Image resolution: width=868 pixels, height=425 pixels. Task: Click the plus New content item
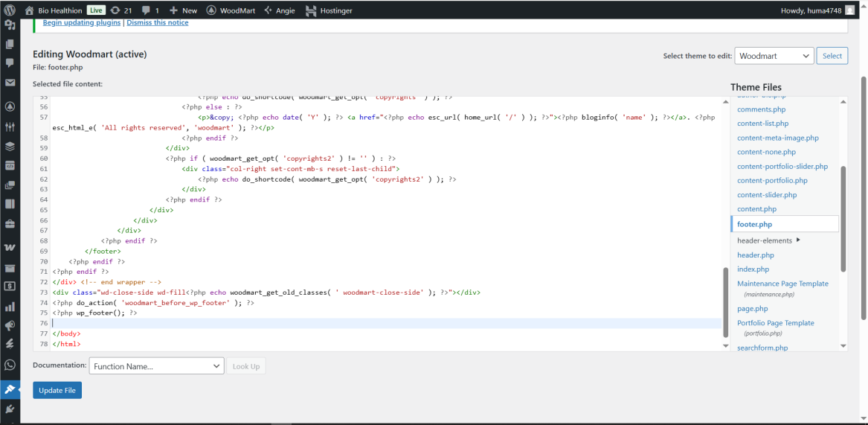(x=183, y=10)
